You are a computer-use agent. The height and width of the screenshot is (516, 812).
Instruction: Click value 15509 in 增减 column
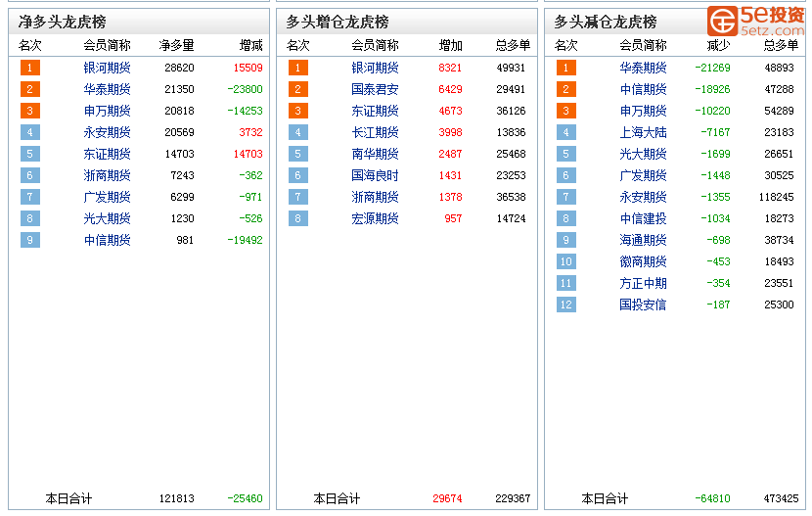click(x=248, y=68)
